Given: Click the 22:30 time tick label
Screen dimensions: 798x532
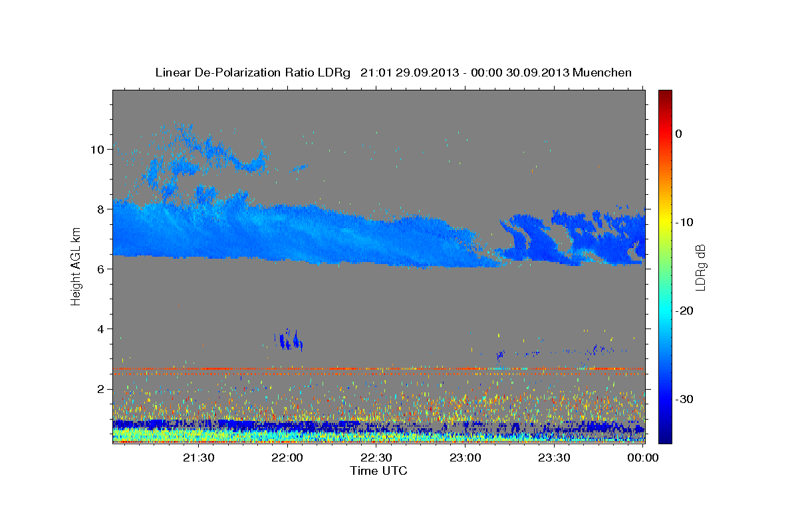Looking at the screenshot, I should (376, 457).
